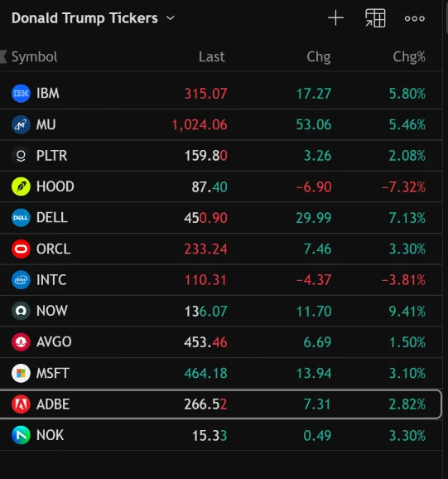Click ORCL last price 233.24
448x479 pixels.
206,249
